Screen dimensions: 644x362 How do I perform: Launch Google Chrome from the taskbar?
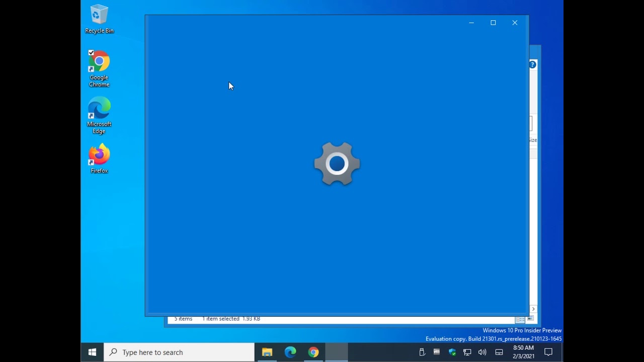[313, 352]
